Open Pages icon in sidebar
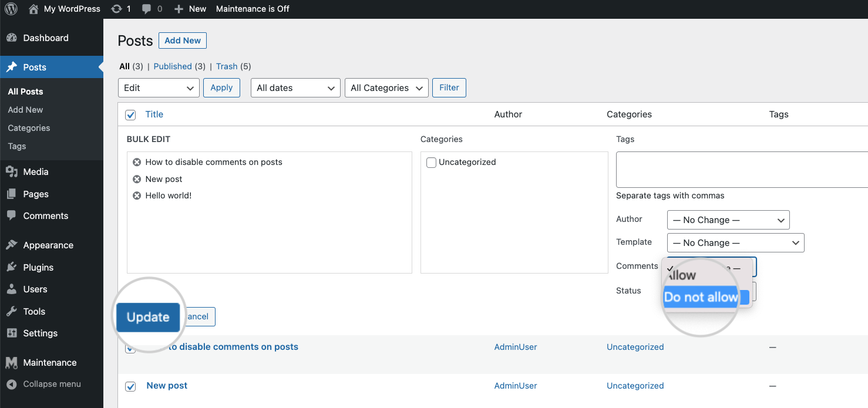Screen dimensions: 868x408 pos(12,194)
